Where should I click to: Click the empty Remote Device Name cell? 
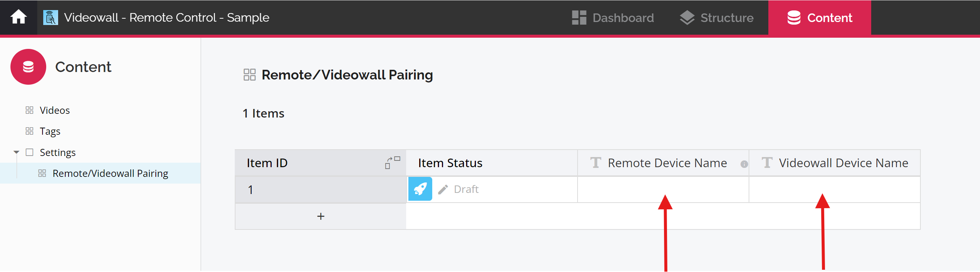[663, 189]
